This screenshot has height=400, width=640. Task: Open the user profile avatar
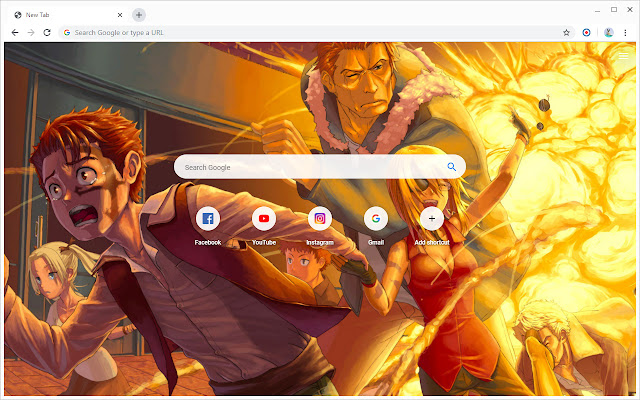tap(609, 33)
